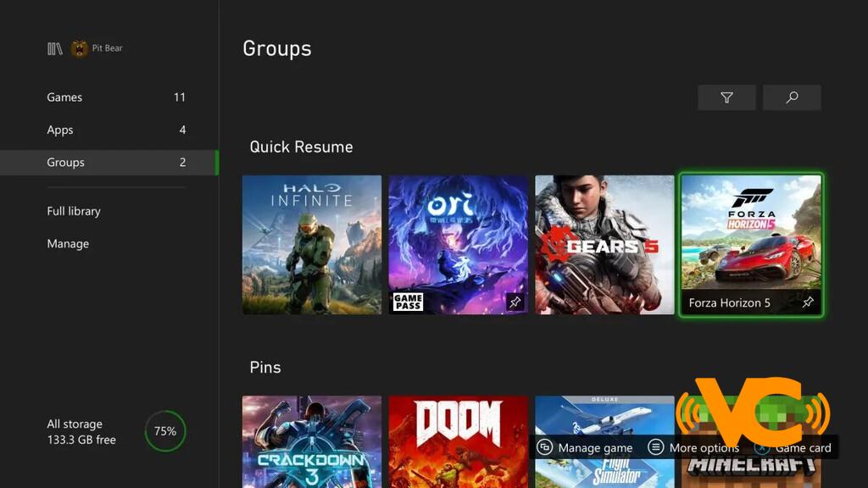
Task: Open the Gears 5 game tile
Action: pyautogui.click(x=604, y=245)
